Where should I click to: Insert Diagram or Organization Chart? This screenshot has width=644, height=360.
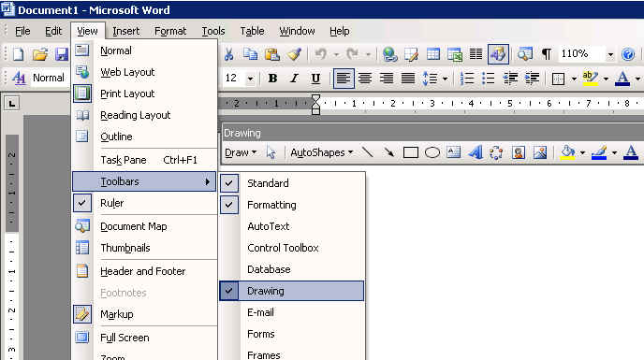(496, 152)
